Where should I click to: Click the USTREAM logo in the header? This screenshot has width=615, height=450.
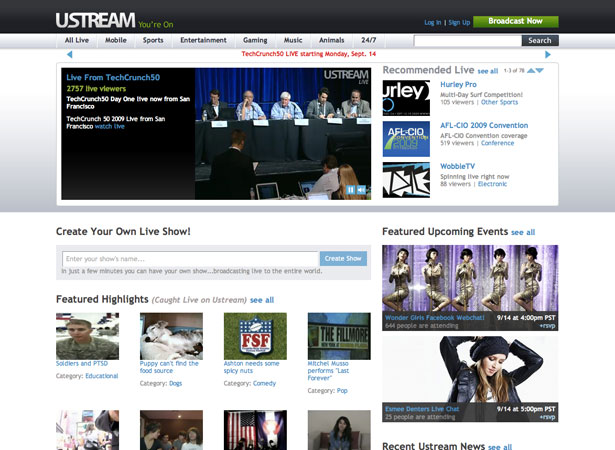[95, 20]
